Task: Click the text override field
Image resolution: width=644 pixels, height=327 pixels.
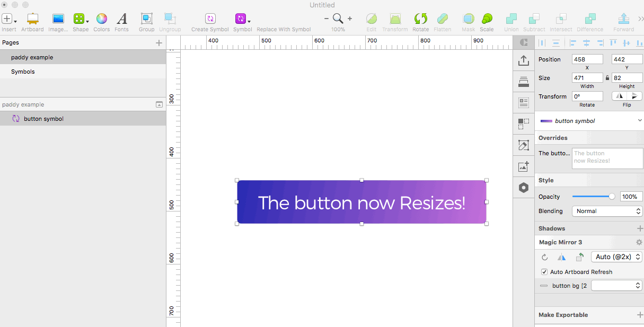Action: 607,158
